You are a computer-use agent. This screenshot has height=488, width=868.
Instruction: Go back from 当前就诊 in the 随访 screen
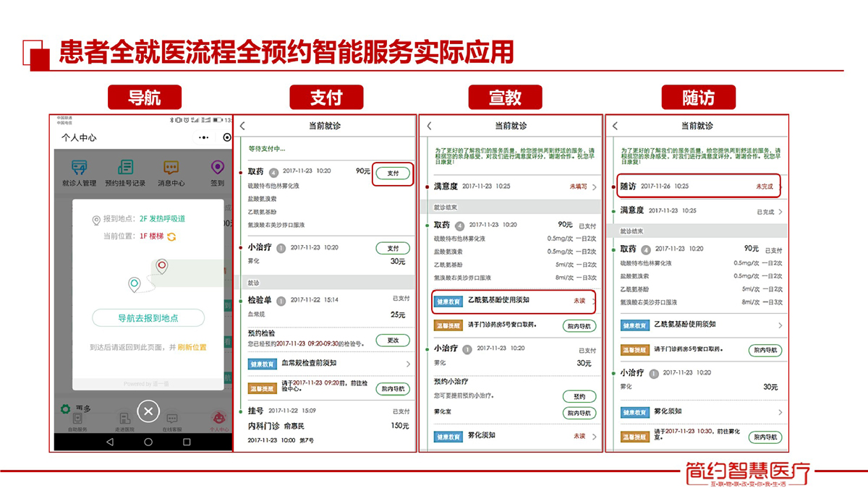point(615,126)
